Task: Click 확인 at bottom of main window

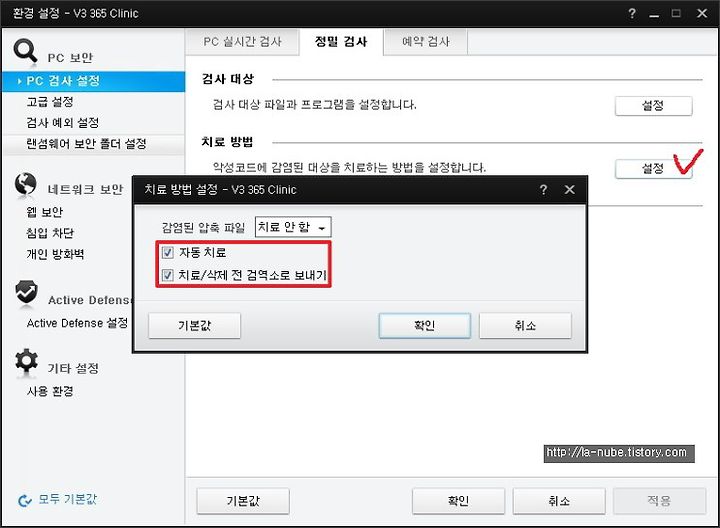Action: pos(458,501)
